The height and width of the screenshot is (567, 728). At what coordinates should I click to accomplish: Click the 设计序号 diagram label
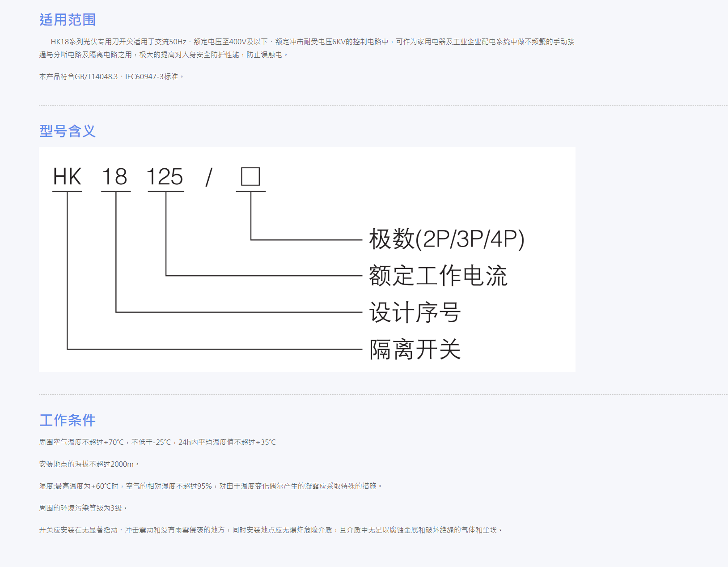pos(414,313)
